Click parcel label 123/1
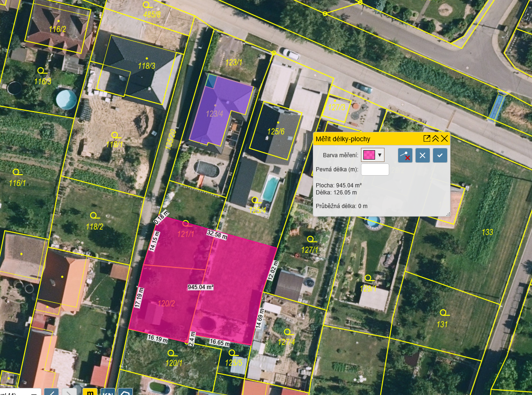Image resolution: width=532 pixels, height=395 pixels. click(x=234, y=63)
